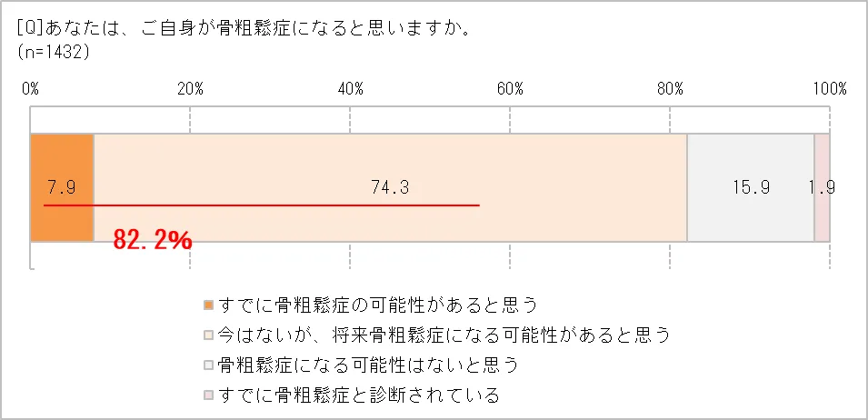Select legend text 今はないが、将来骨粗鬆症になる可能性があると思う
The width and height of the screenshot is (868, 420).
pos(444,335)
